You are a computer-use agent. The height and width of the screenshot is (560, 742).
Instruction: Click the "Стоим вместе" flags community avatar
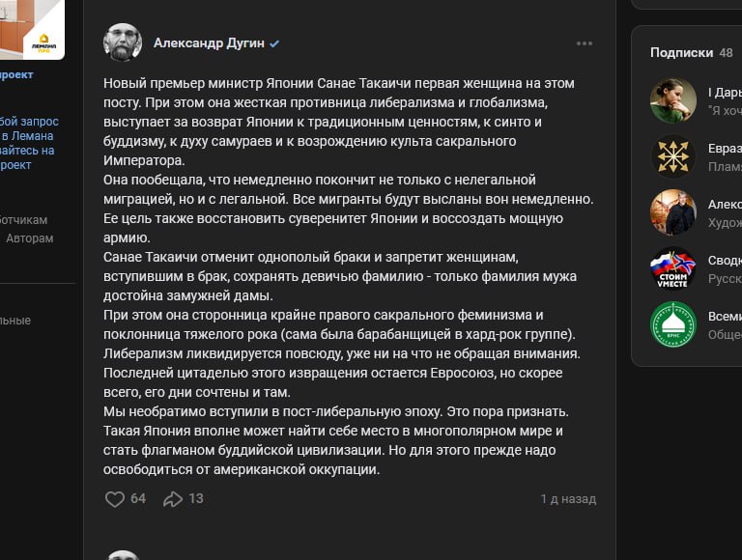tap(673, 268)
